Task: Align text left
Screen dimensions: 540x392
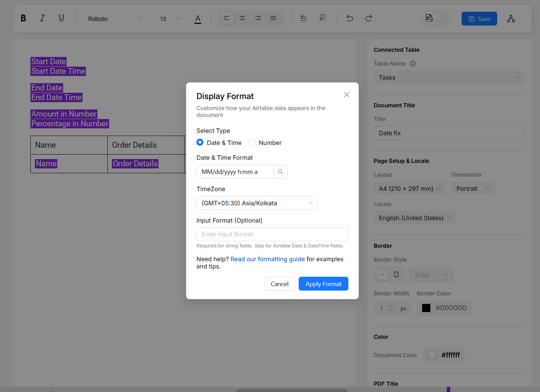Action: pos(227,18)
